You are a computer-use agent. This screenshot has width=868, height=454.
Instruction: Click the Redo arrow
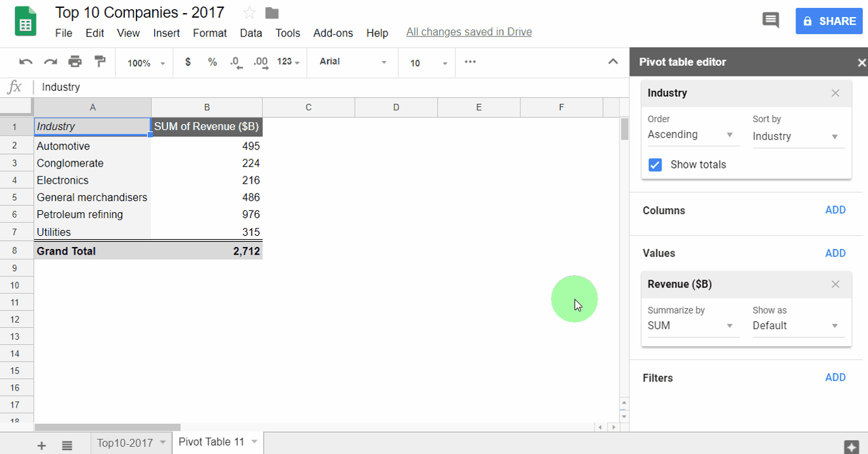(50, 62)
